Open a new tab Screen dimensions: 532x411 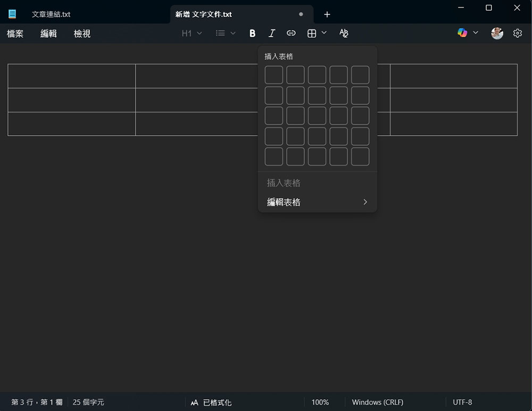(327, 14)
